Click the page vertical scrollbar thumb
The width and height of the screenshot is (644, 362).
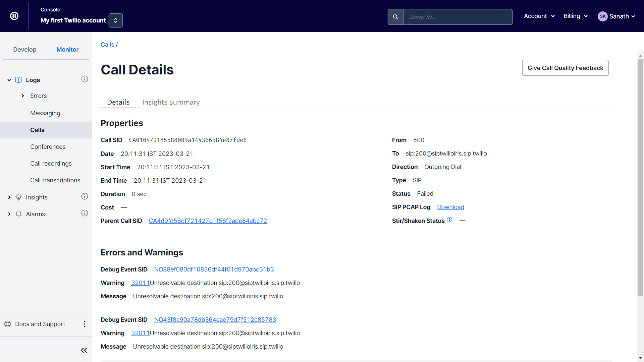(640, 178)
